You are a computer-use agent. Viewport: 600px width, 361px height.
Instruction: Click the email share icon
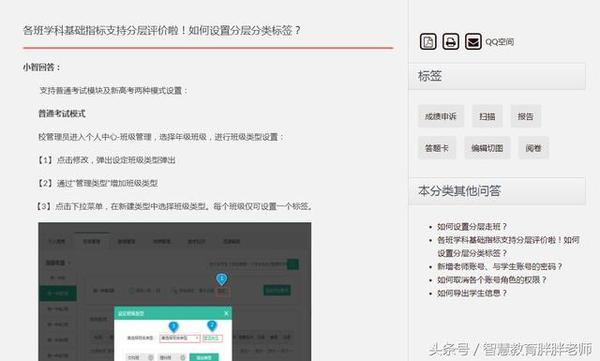[x=473, y=41]
